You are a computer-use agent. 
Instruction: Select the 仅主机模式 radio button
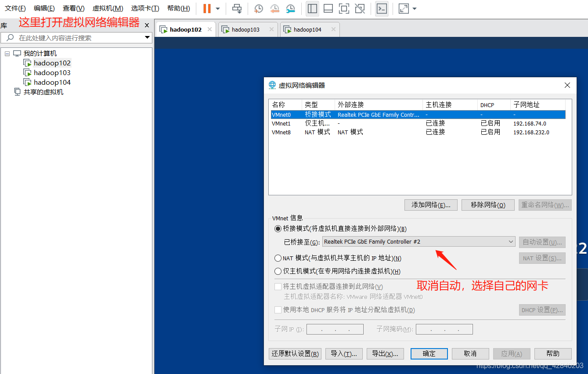coord(278,271)
